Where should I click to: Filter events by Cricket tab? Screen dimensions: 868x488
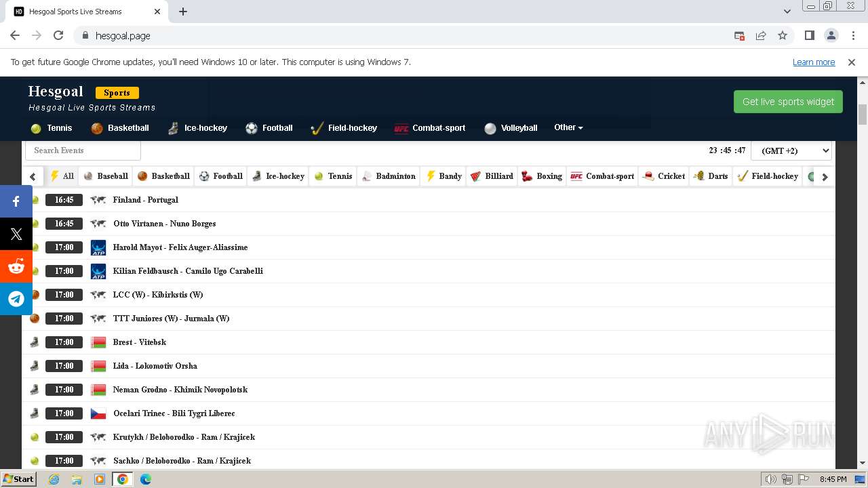(x=664, y=176)
